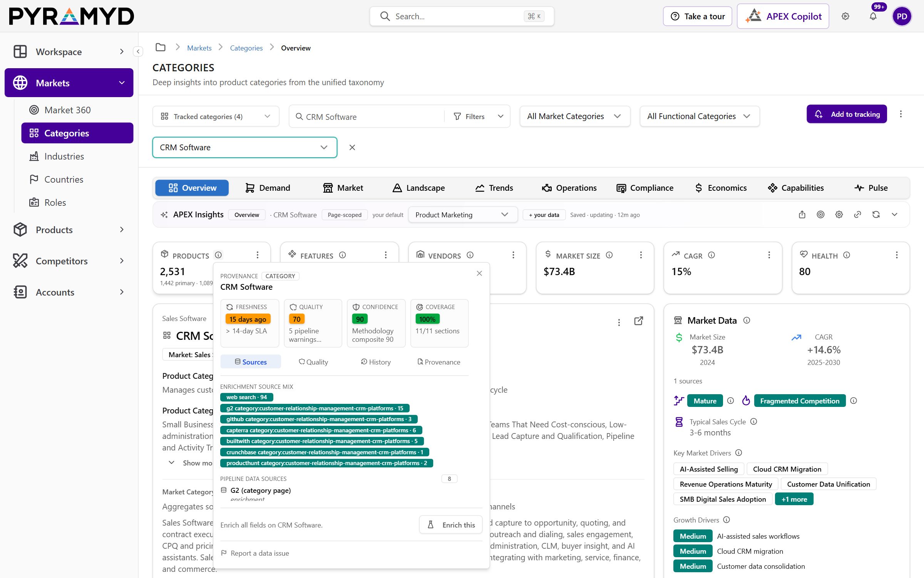Screen dimensions: 924x578
Task: Open notifications bell with 99+ badge
Action: tap(873, 16)
